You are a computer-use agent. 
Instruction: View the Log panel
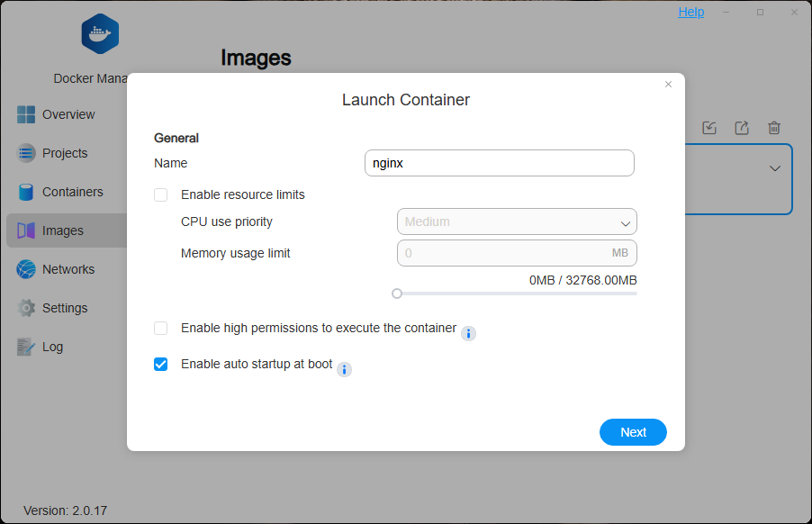(52, 347)
